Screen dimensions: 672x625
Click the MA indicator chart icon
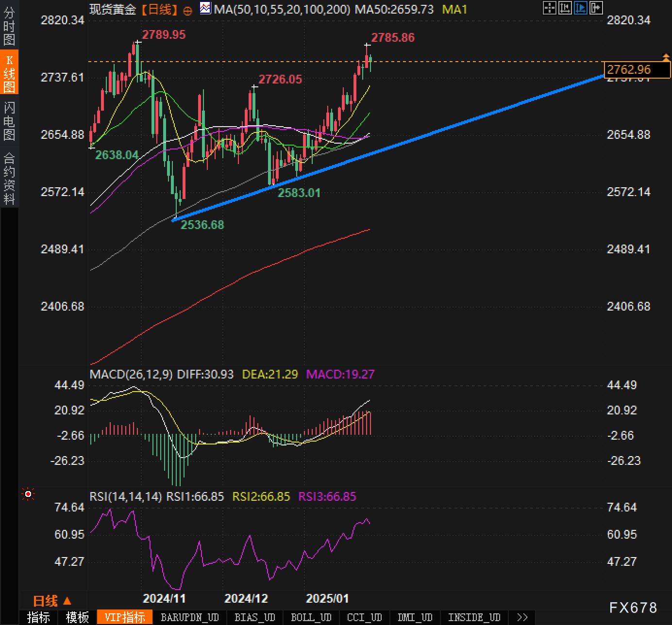click(205, 8)
